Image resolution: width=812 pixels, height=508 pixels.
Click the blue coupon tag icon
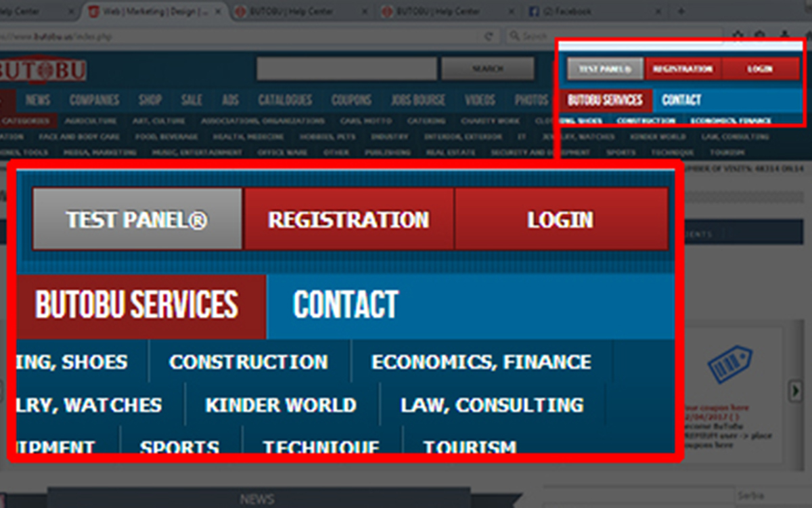pyautogui.click(x=729, y=364)
